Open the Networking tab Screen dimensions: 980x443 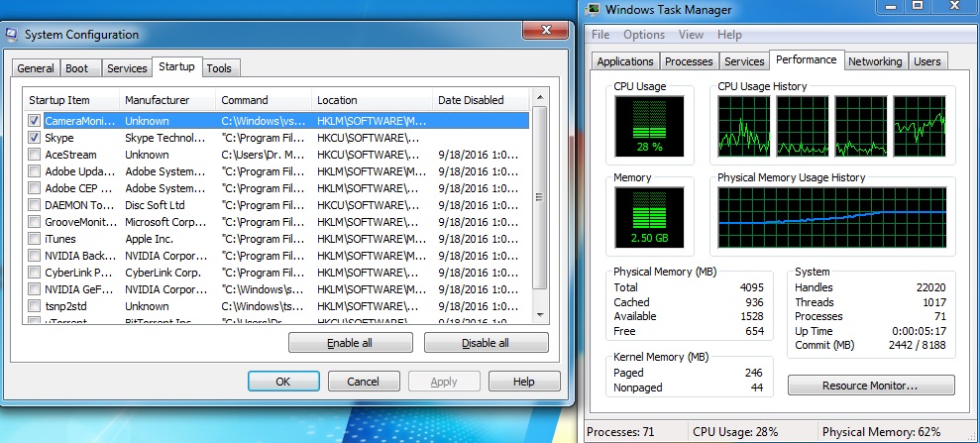click(x=875, y=61)
